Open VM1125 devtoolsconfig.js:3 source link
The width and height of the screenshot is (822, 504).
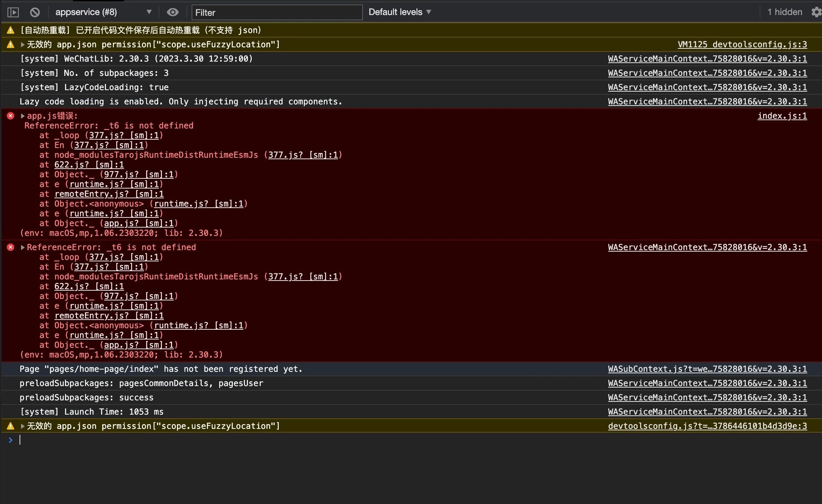point(742,44)
